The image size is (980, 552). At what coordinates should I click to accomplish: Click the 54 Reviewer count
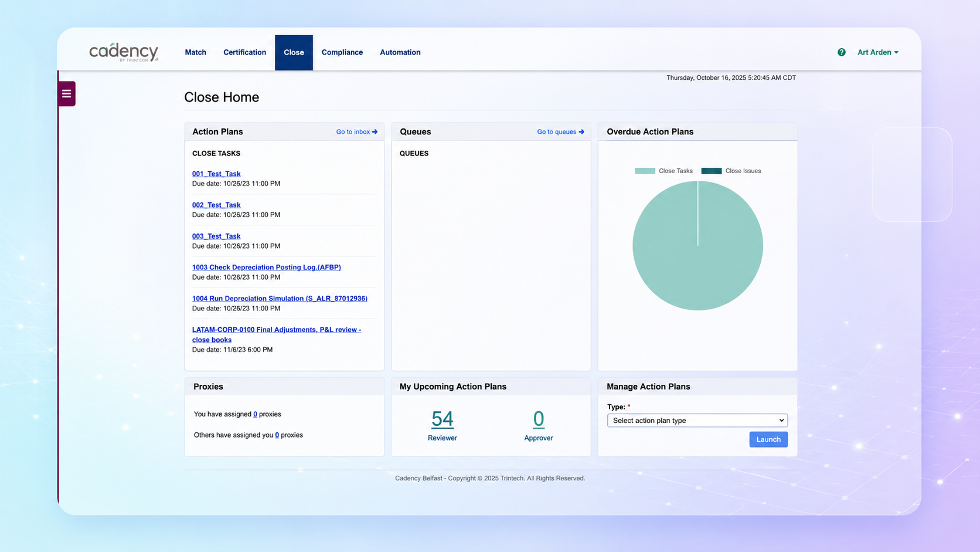point(443,419)
